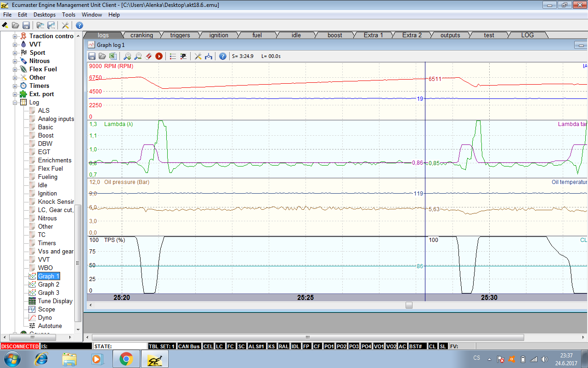The height and width of the screenshot is (368, 588).
Task: Click DISCONNECTED status indicator
Action: 20,346
